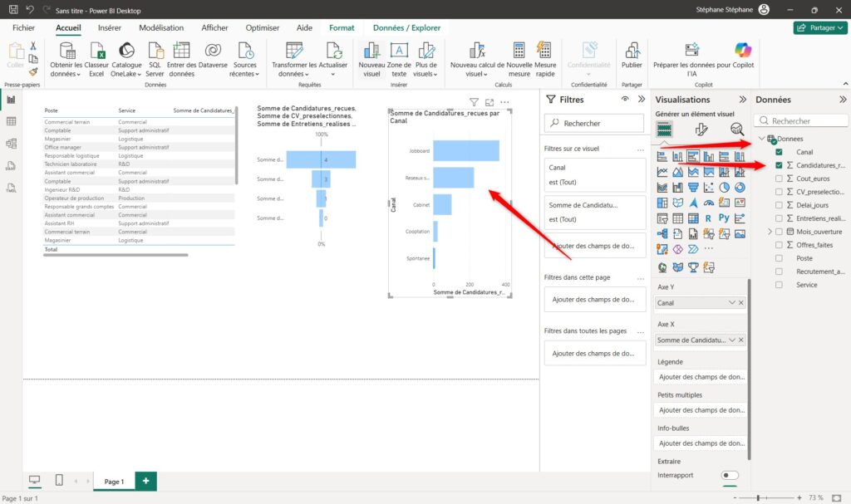This screenshot has width=851, height=504.
Task: Choose the funnel chart visual icon
Action: [693, 188]
